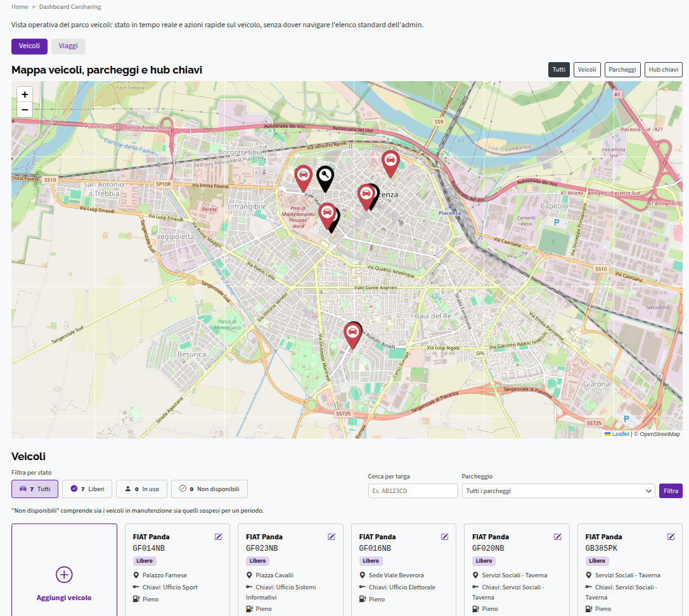Show only Parcheggi on the map
This screenshot has width=689, height=616.
(622, 70)
